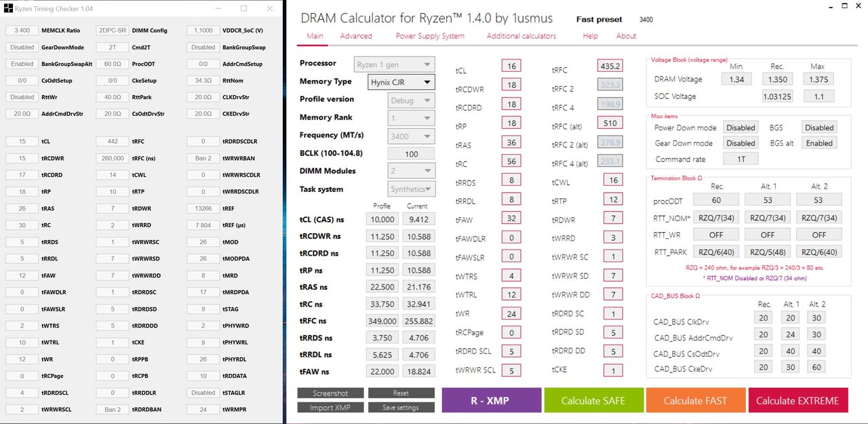Image resolution: width=868 pixels, height=424 pixels.
Task: Click tREF value 13266 in Timing Checker
Action: tap(203, 209)
